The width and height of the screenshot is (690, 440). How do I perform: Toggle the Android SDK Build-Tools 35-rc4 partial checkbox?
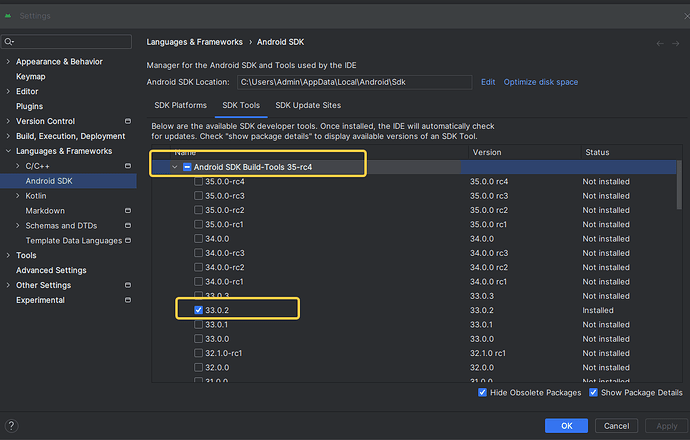coord(187,167)
